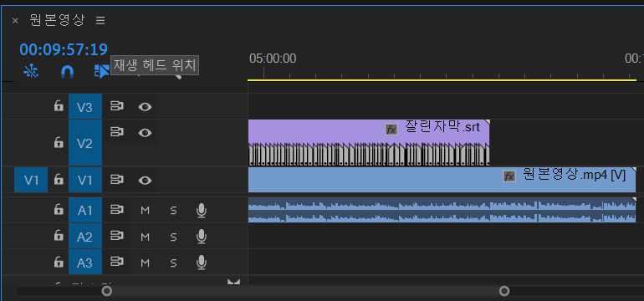
Task: Unlock toggle for V3 track
Action: pyautogui.click(x=59, y=106)
